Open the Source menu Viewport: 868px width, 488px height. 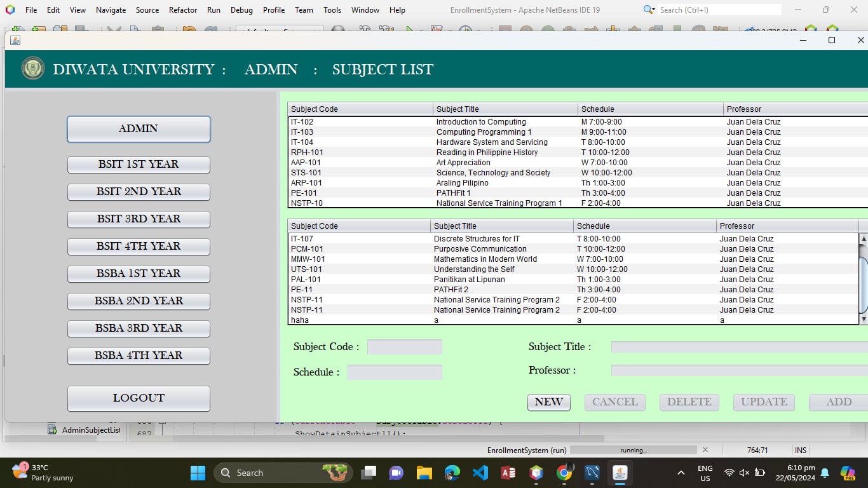147,10
